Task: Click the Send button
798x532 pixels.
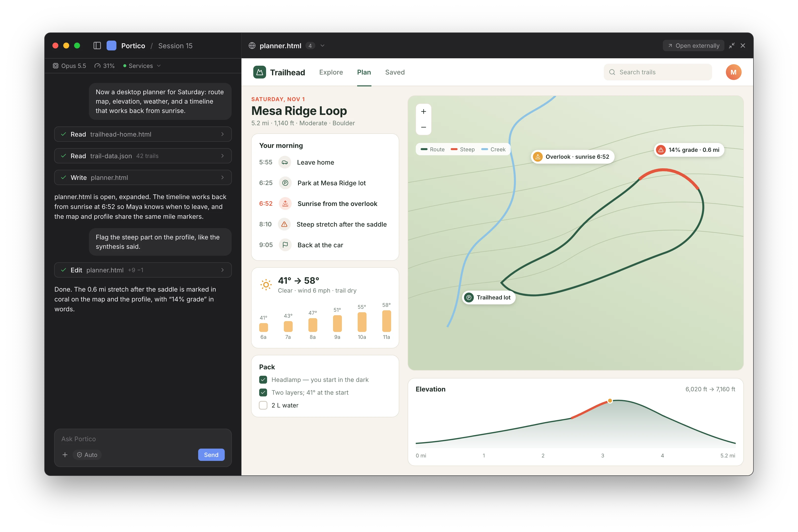Action: (x=211, y=455)
